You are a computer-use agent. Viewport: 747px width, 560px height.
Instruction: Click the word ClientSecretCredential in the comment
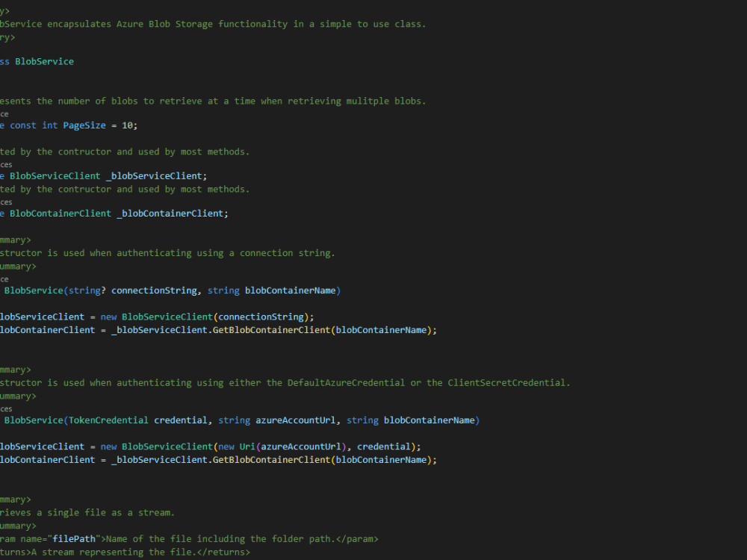tap(506, 383)
